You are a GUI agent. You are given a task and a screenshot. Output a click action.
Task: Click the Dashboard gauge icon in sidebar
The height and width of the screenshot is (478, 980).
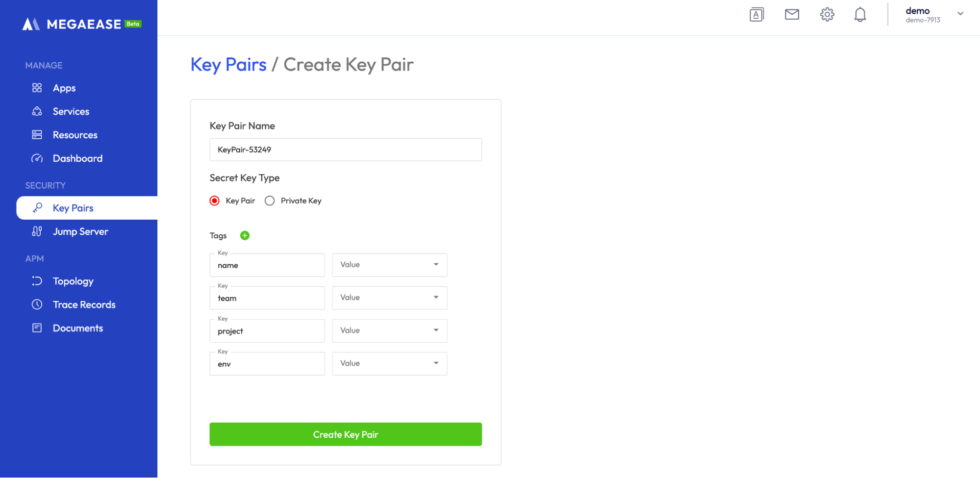pyautogui.click(x=37, y=158)
